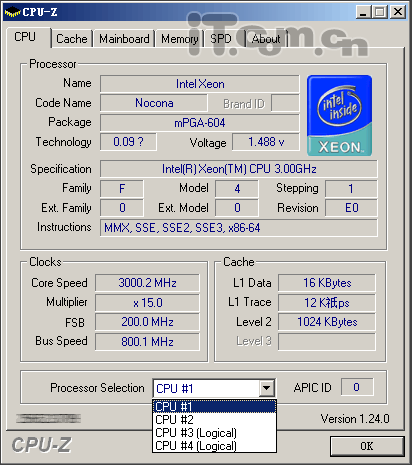This screenshot has width=412, height=465.
Task: Open the Mainboard tab
Action: 124,39
